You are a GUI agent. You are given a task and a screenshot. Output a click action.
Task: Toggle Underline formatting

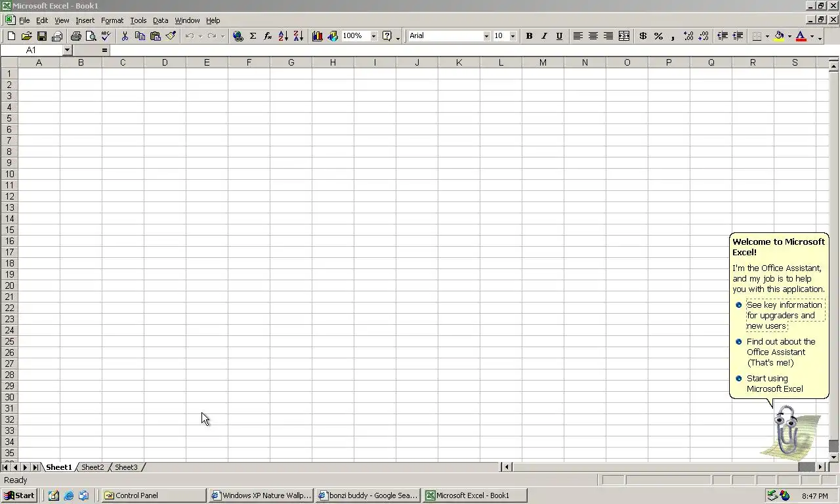pos(559,36)
